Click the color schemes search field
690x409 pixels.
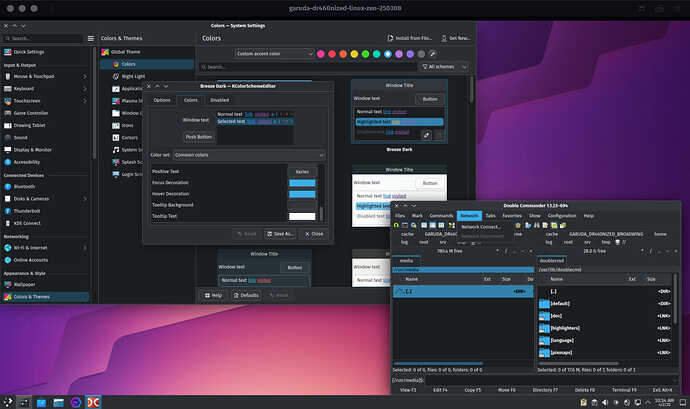pyautogui.click(x=307, y=67)
